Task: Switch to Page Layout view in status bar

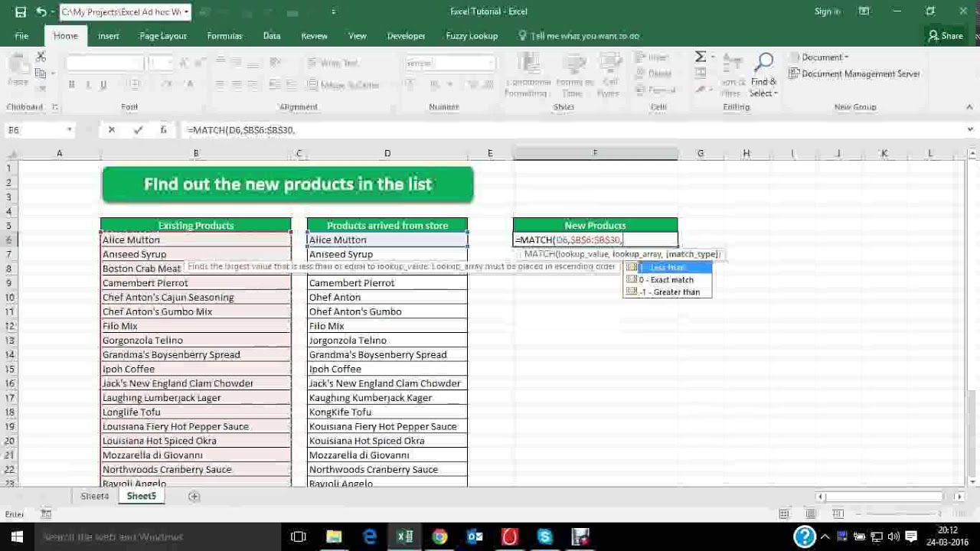Action: 811,514
